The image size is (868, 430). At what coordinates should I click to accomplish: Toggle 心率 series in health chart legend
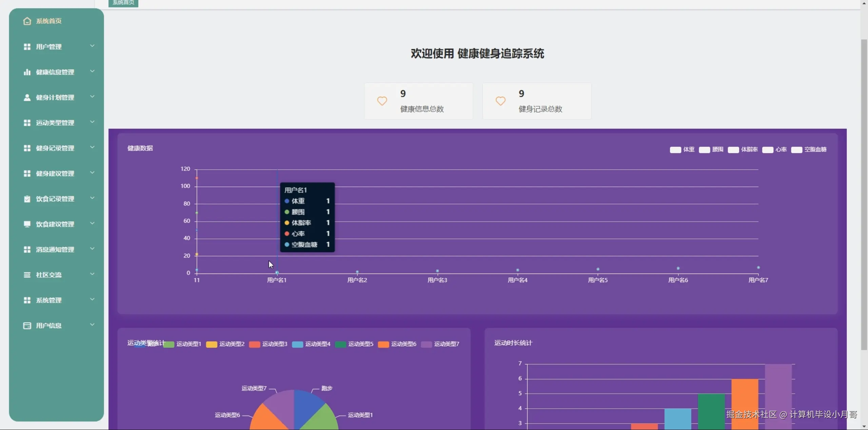coord(768,150)
